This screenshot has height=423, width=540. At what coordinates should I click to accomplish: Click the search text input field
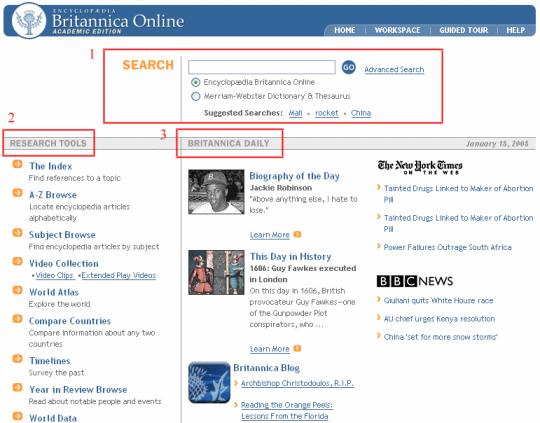coord(262,67)
